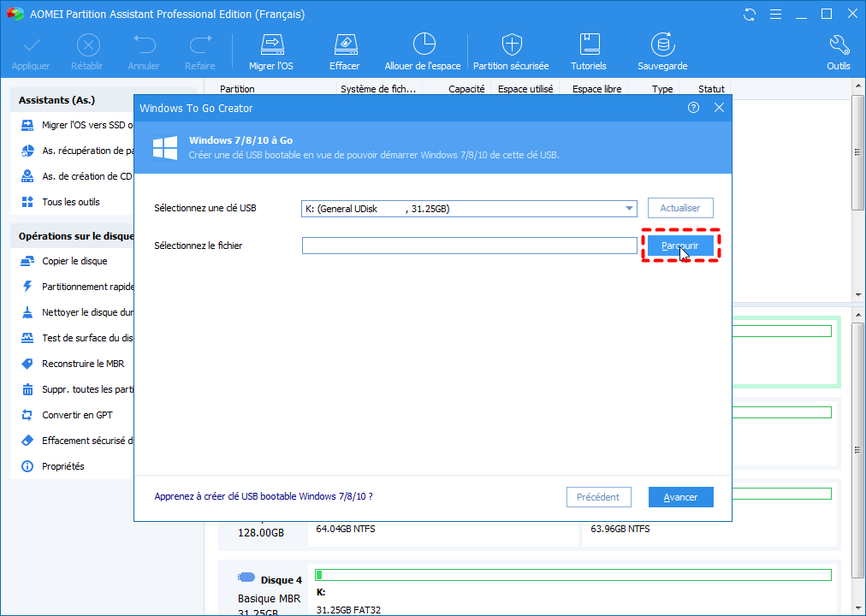The height and width of the screenshot is (616, 866).
Task: Click the Annuler undo arrow
Action: coord(144,45)
